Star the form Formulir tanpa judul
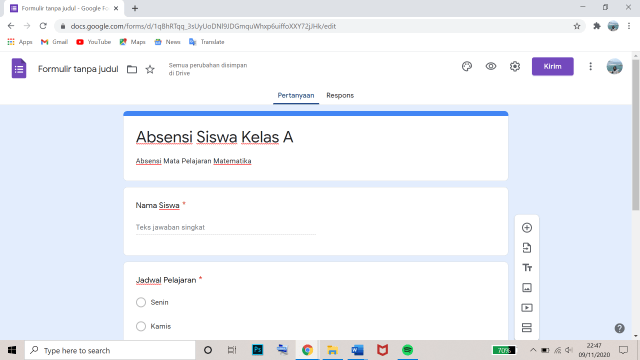This screenshot has width=640, height=360. [150, 69]
